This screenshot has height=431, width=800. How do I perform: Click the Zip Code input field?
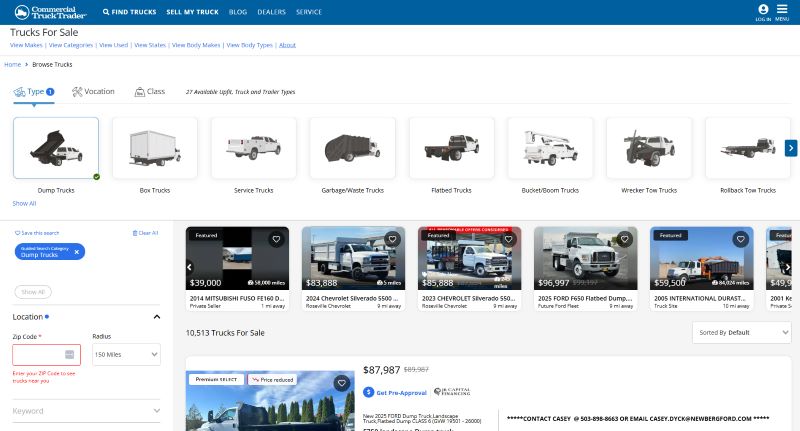[x=46, y=354]
